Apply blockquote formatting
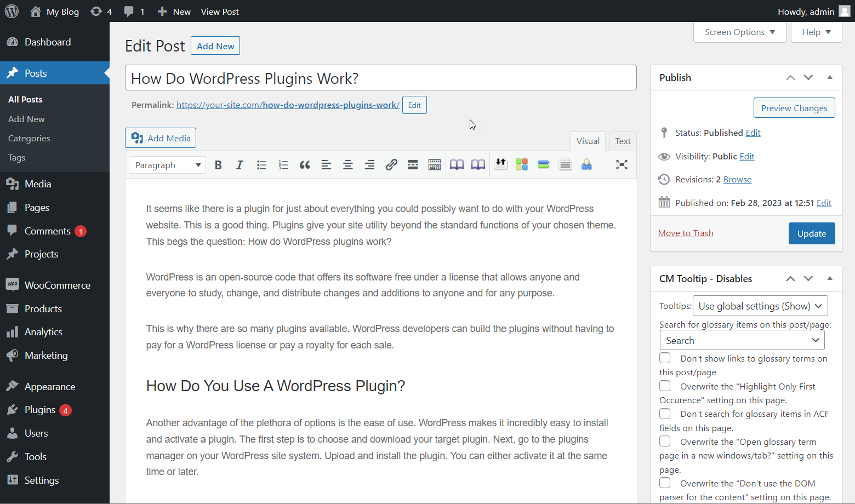855x504 pixels. tap(305, 165)
